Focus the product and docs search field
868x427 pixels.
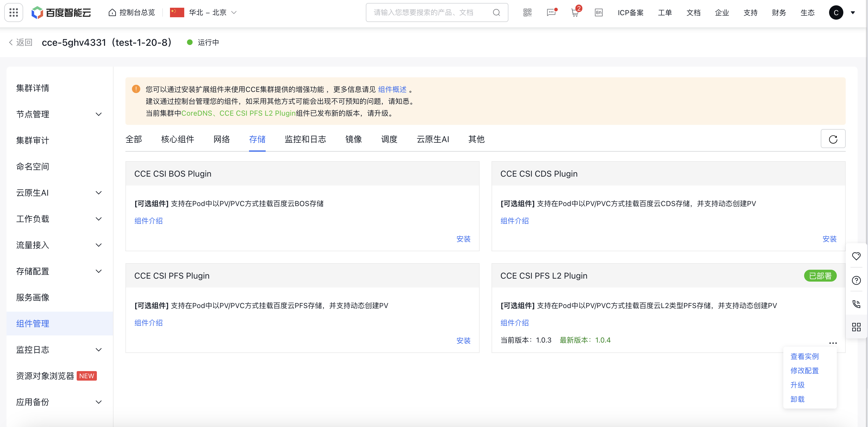pos(437,12)
